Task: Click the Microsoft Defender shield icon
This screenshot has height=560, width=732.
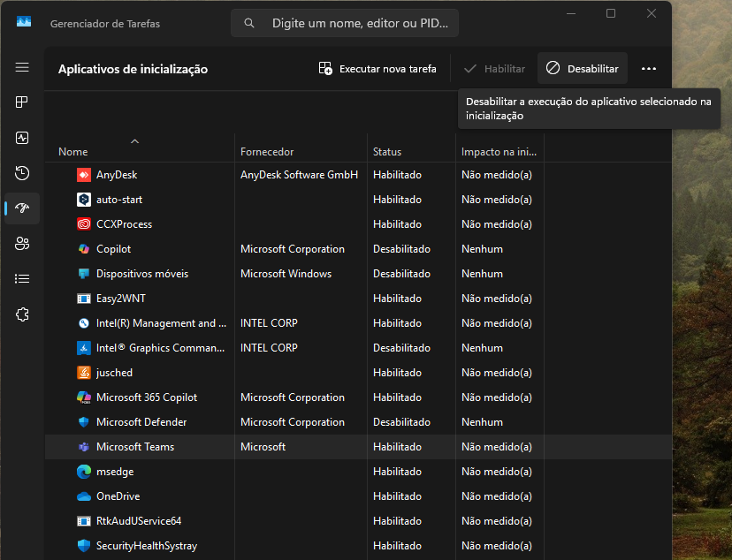Action: pyautogui.click(x=84, y=422)
